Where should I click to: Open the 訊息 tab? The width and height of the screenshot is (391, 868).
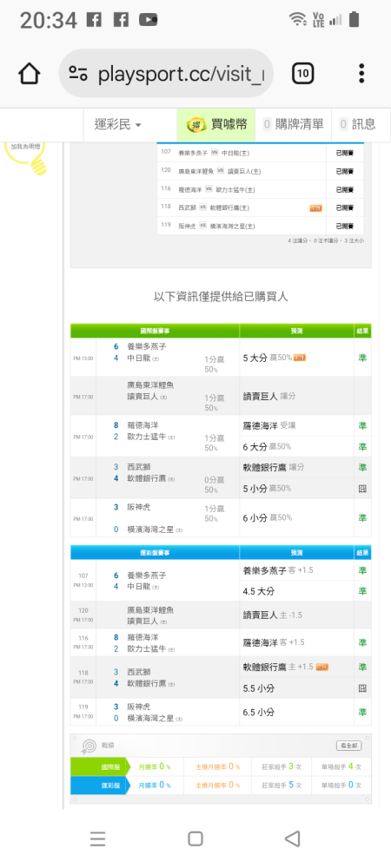coord(357,124)
